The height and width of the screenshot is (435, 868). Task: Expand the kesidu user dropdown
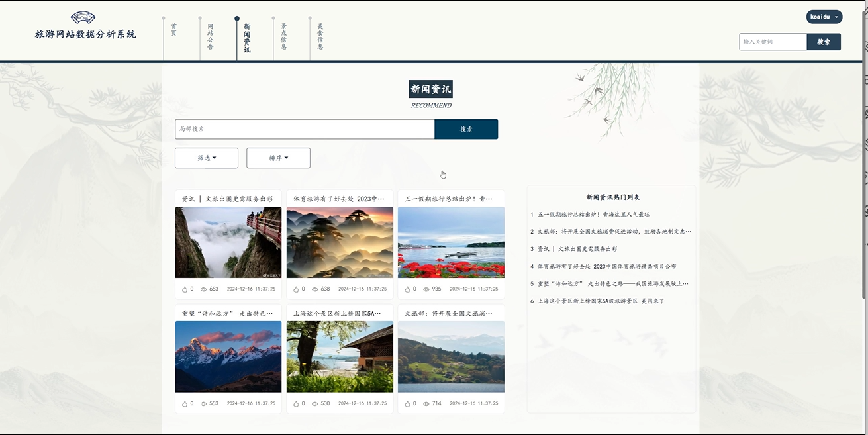[x=824, y=17]
